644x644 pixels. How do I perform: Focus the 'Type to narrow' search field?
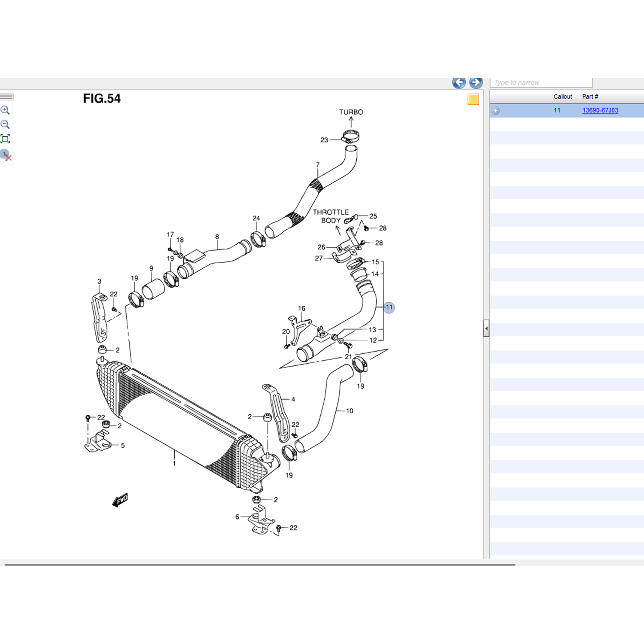pyautogui.click(x=541, y=82)
